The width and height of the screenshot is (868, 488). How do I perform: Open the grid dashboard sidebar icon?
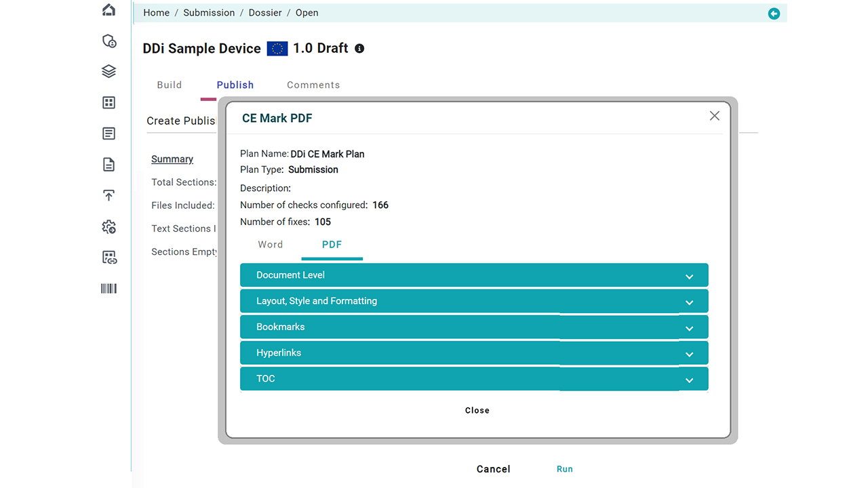pos(108,102)
